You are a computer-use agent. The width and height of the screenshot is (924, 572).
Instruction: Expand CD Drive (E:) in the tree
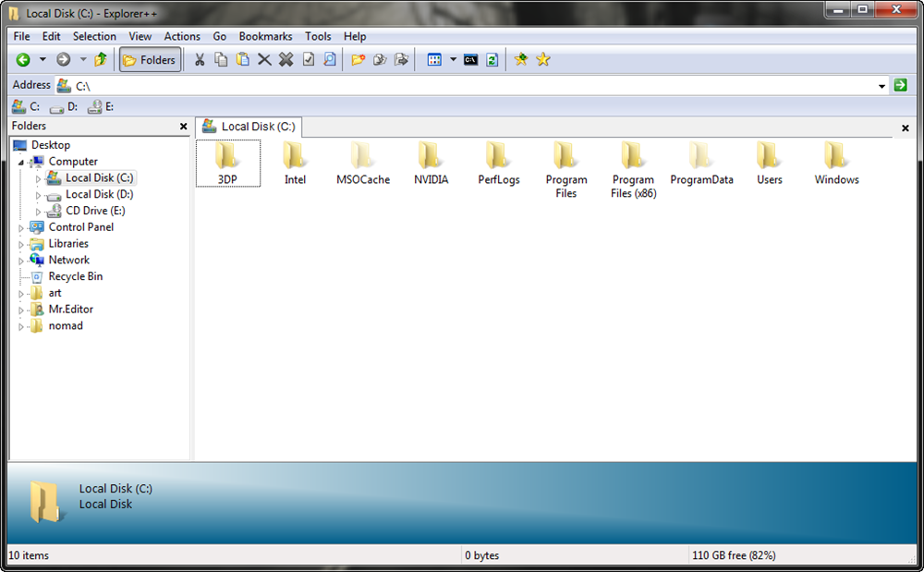[38, 212]
